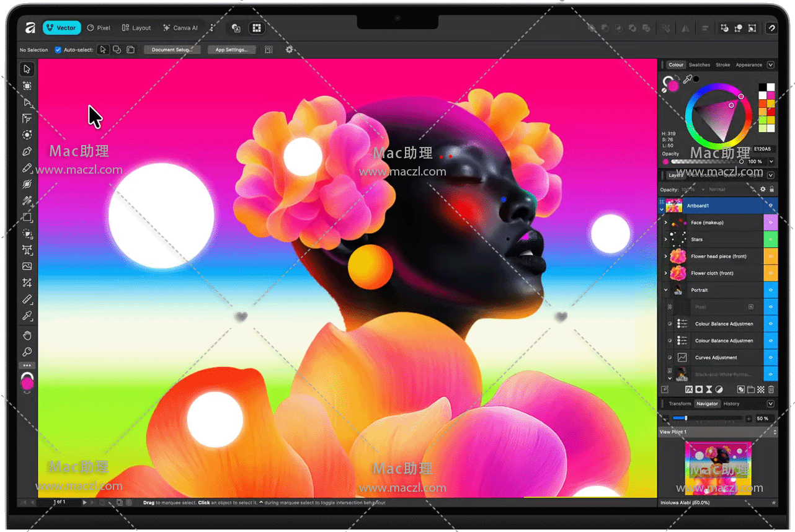Delete layer using the trash icon
Screen dimensions: 795x532
pyautogui.click(x=771, y=390)
